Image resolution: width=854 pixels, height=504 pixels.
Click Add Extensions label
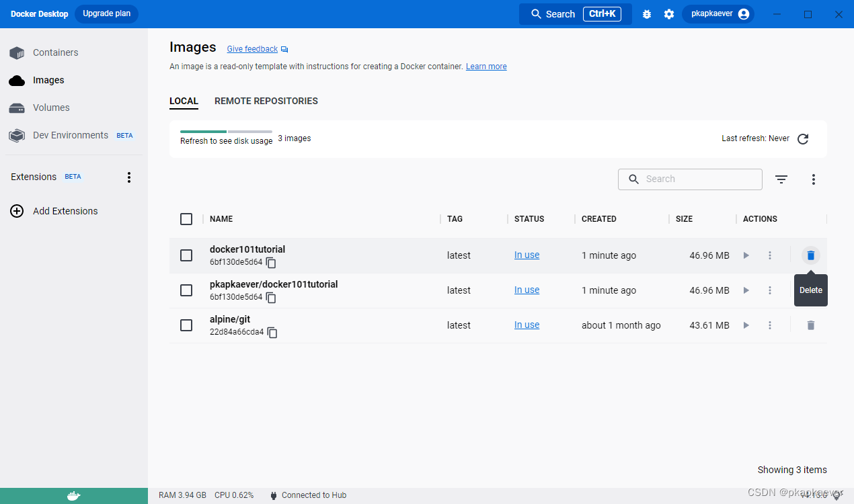coord(65,211)
